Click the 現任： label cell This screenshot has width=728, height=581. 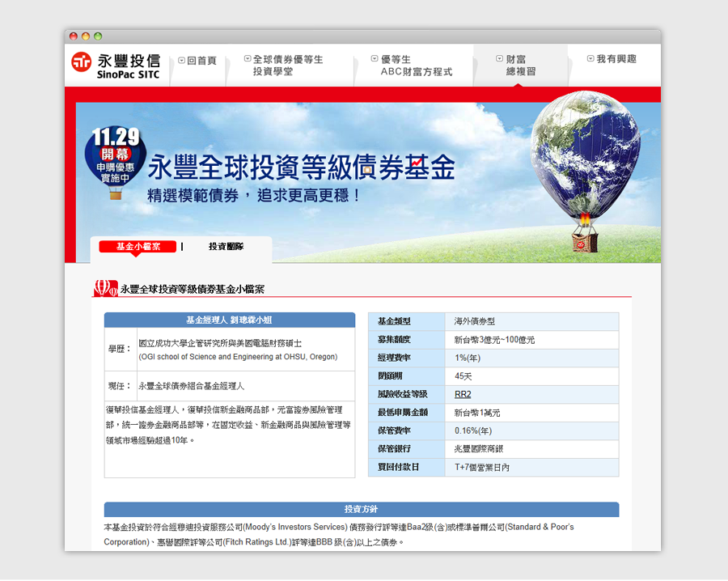[121, 386]
